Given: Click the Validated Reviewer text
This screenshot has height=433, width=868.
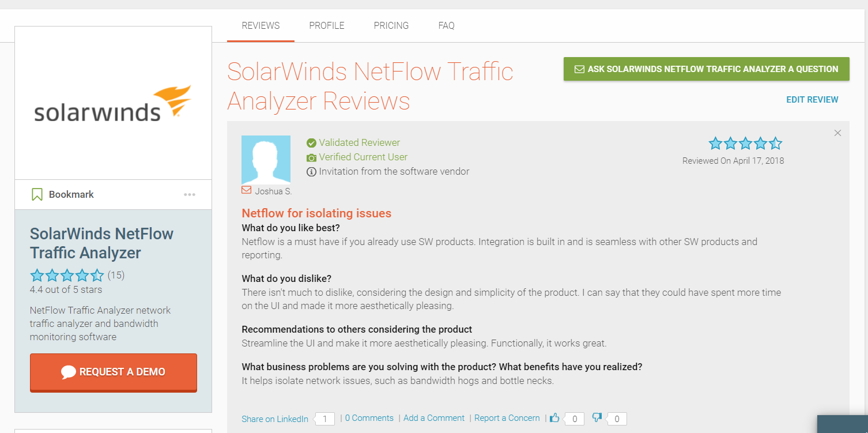Looking at the screenshot, I should 360,142.
